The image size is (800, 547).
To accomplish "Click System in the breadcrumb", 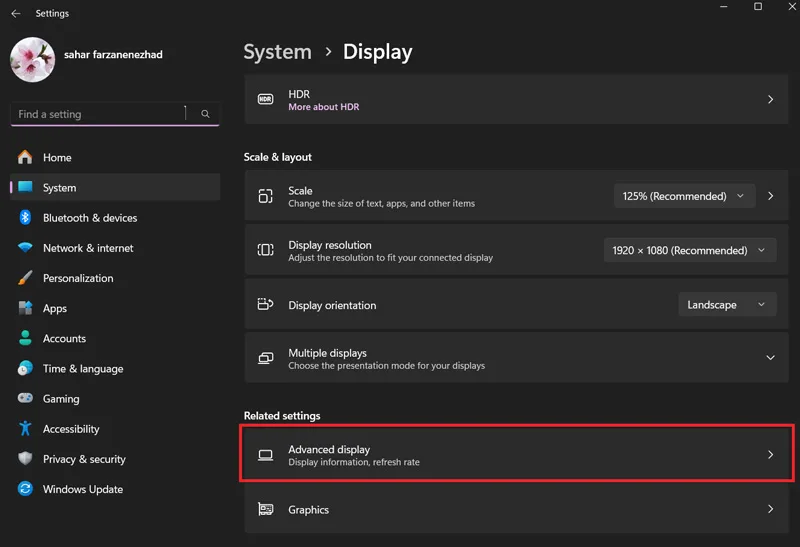I will (277, 52).
